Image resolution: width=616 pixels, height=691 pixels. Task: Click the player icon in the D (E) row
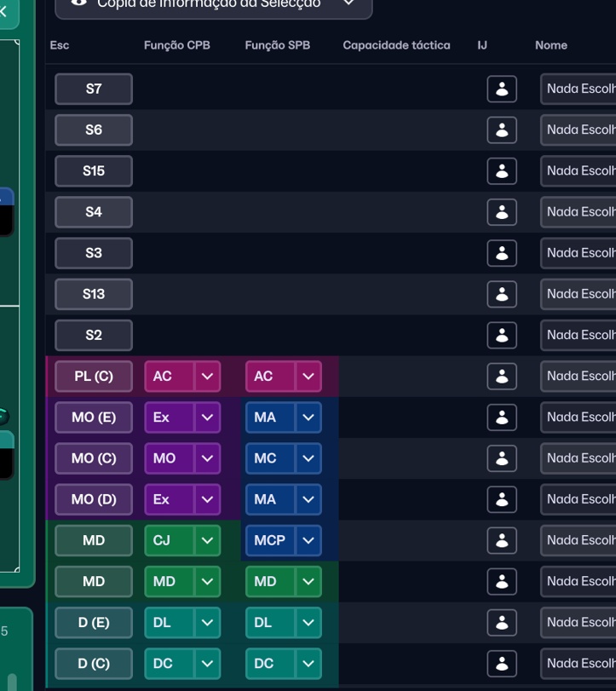[502, 622]
